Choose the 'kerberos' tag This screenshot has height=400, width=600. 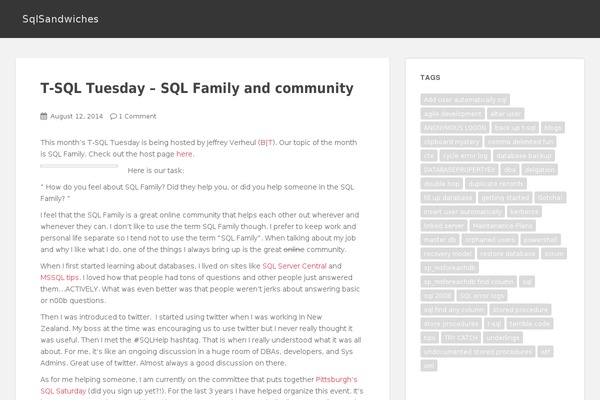click(x=524, y=212)
